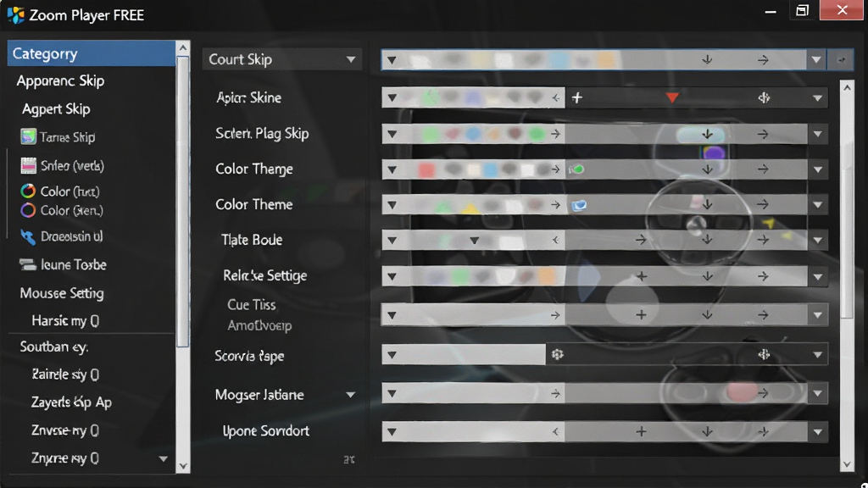Screen dimensions: 868x488
Task: Select Mousse Seting in the category list
Action: click(x=62, y=293)
